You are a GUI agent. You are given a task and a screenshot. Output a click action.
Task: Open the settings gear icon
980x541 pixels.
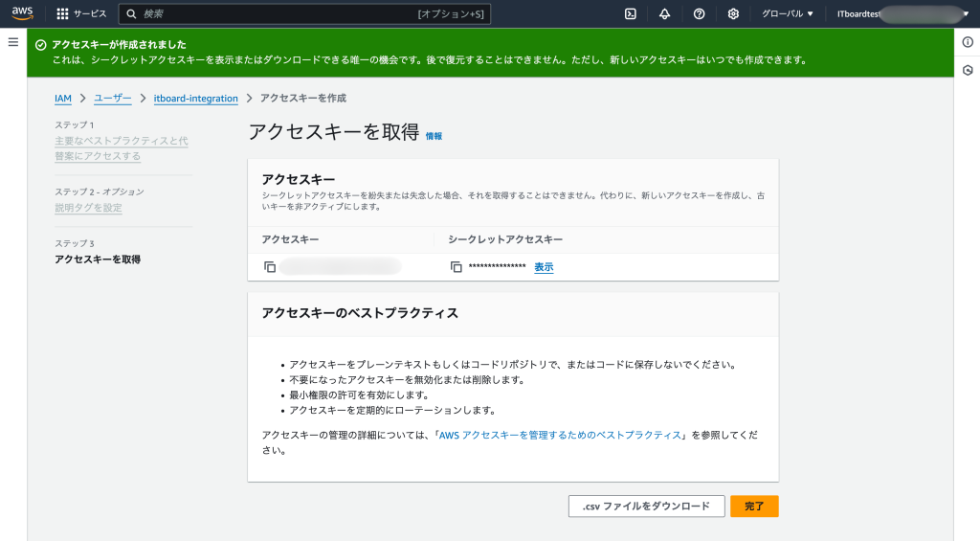click(733, 14)
